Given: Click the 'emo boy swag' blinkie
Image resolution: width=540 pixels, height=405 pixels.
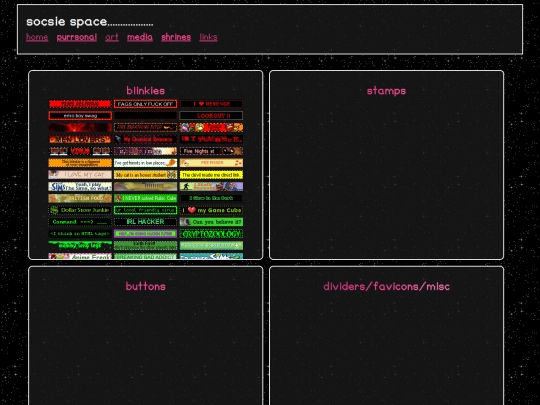Looking at the screenshot, I should [x=80, y=115].
